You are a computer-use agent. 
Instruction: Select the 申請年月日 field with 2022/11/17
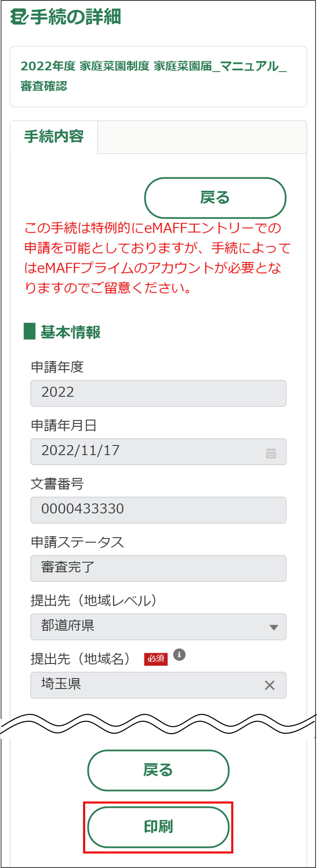pyautogui.click(x=148, y=452)
